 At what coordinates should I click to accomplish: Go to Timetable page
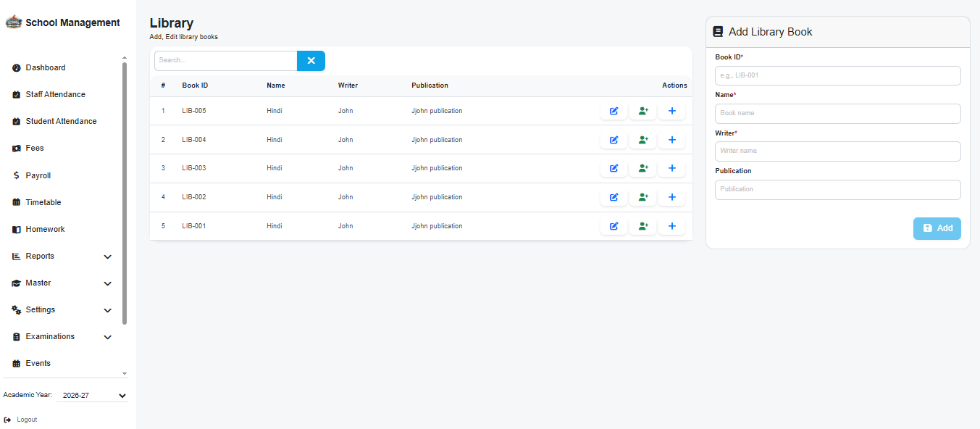pyautogui.click(x=43, y=202)
